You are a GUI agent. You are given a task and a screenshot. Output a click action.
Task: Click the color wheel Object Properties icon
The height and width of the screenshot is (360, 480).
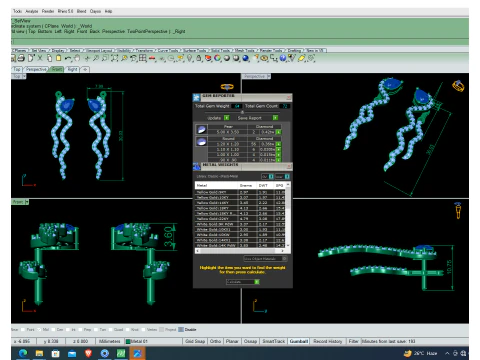[217, 58]
